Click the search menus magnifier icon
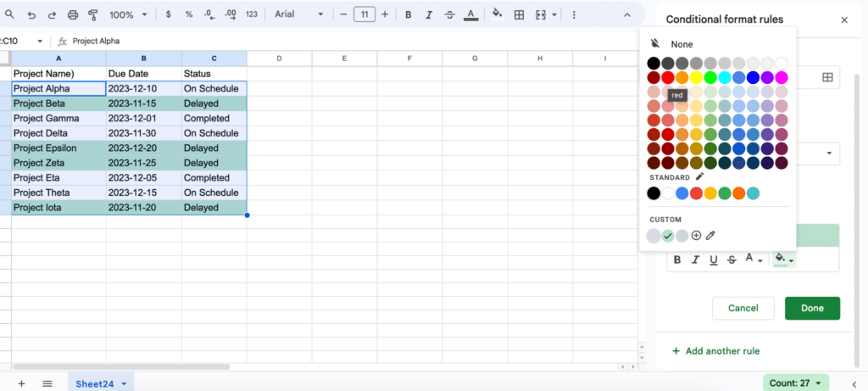 pos(9,15)
